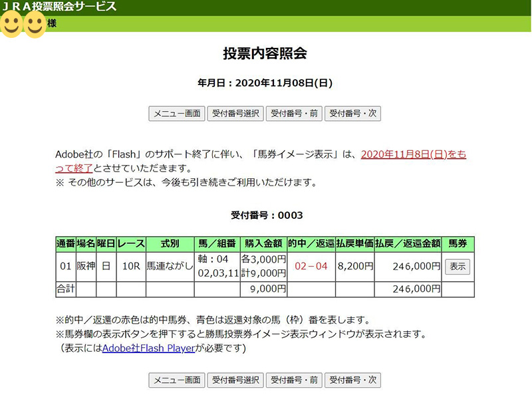Viewport: 532px width, 399px height.
Task: Open 受付番号選択 above the table
Action: tap(235, 114)
